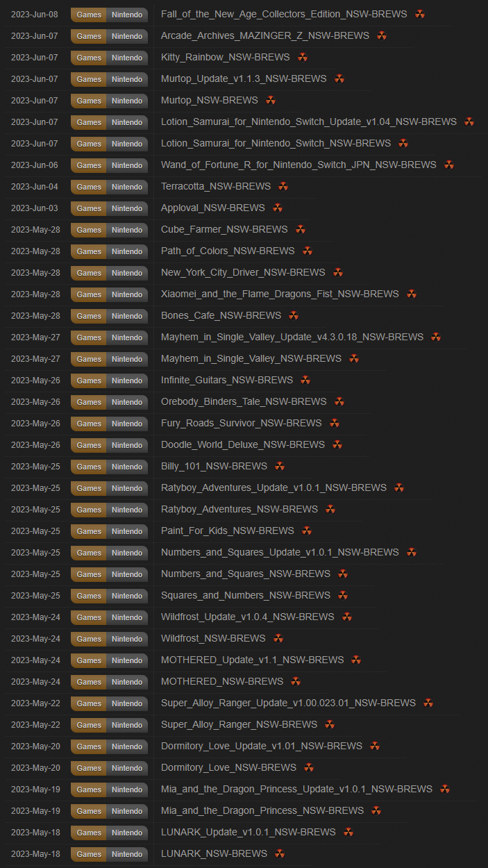Open Numbers_and_Squares_NSW-BREWS base release
This screenshot has width=488, height=868.
point(246,574)
